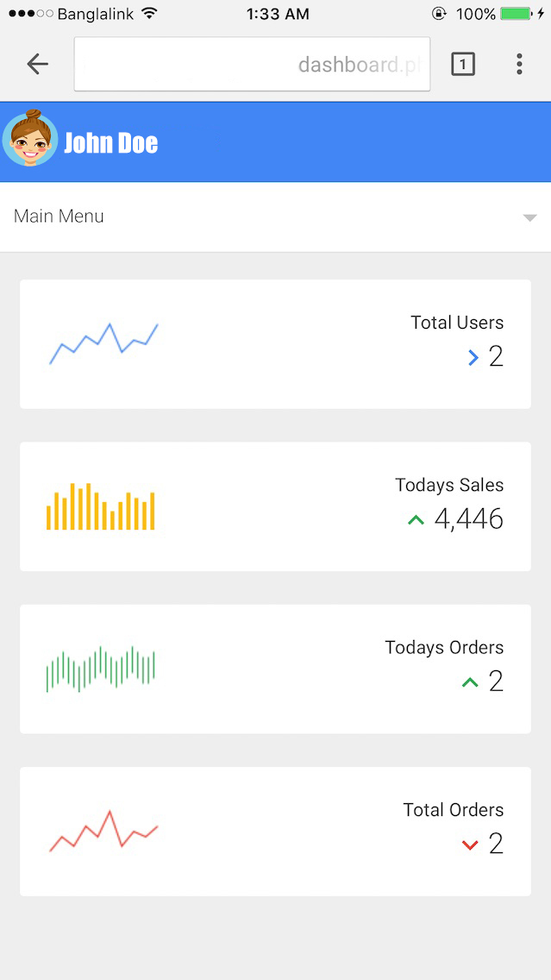Select the yellow Todays Sales bar chart
This screenshot has height=980, width=551.
[x=101, y=507]
